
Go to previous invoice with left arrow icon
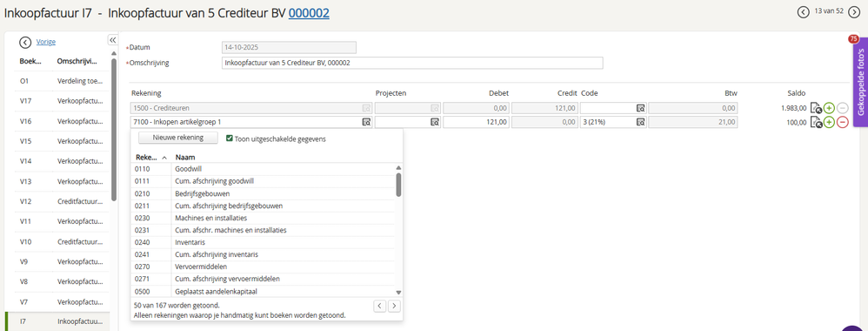click(x=804, y=11)
